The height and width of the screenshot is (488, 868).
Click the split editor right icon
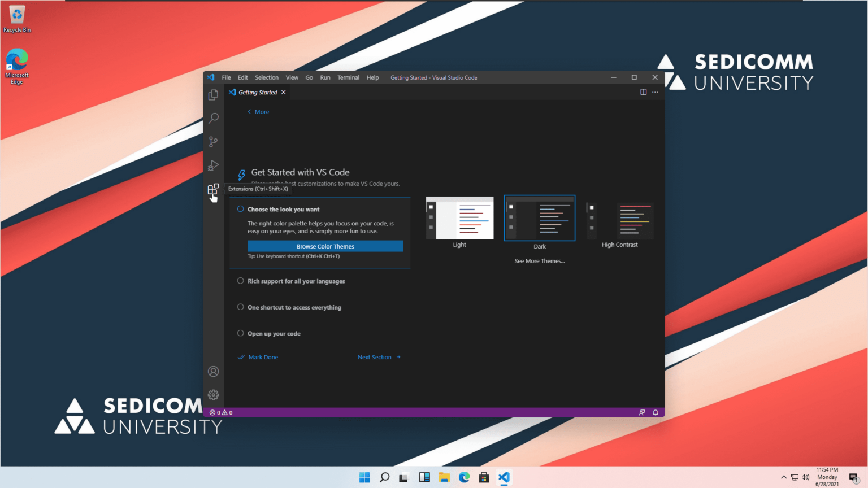[643, 92]
